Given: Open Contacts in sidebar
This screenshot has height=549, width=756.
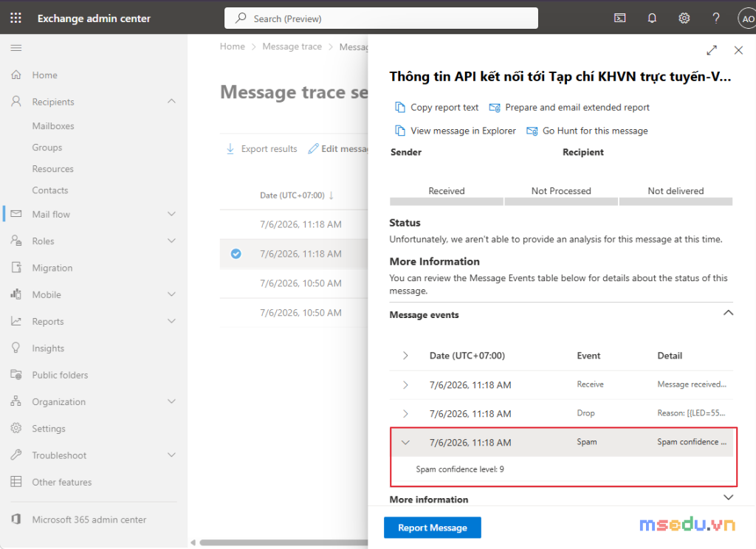Looking at the screenshot, I should pyautogui.click(x=49, y=190).
